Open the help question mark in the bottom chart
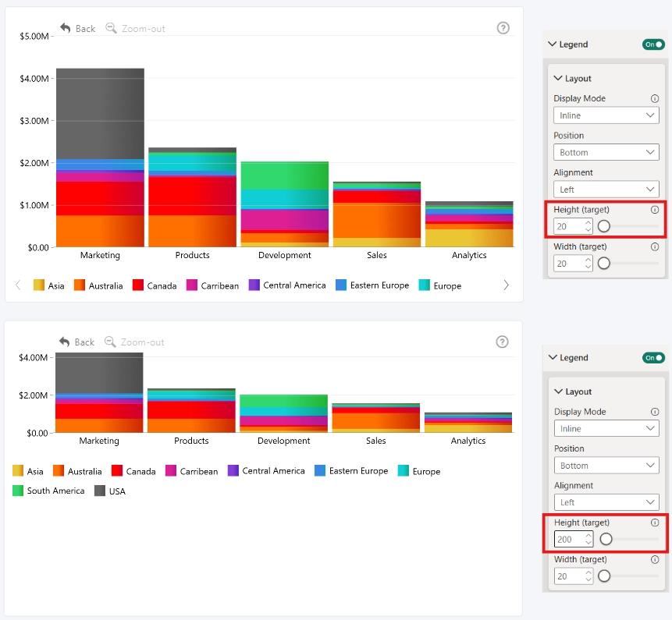Image resolution: width=672 pixels, height=620 pixels. click(x=503, y=342)
